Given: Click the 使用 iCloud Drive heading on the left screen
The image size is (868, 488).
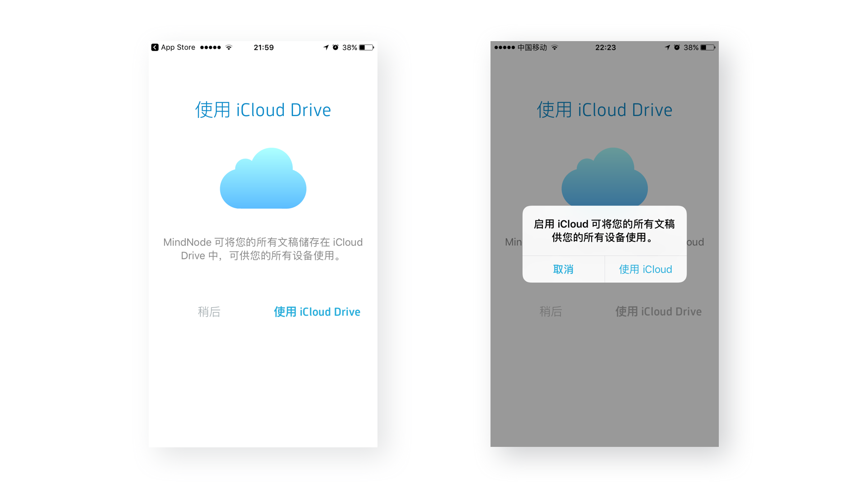Looking at the screenshot, I should (x=263, y=110).
